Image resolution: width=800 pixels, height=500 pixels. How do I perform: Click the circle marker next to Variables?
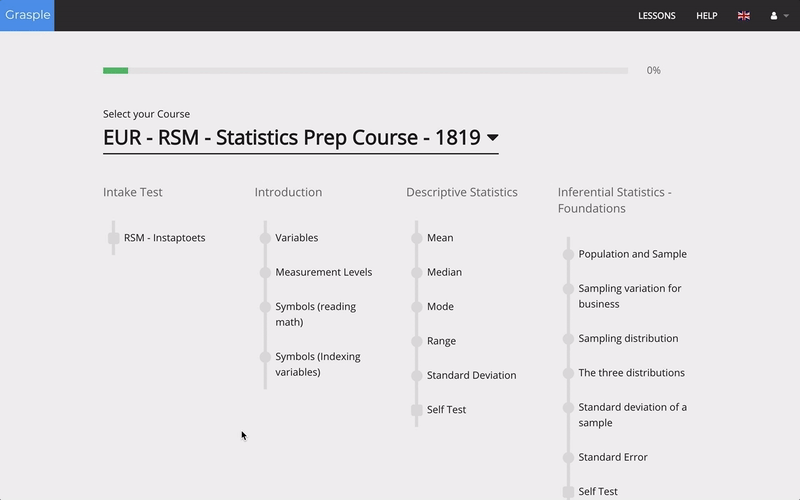point(265,238)
